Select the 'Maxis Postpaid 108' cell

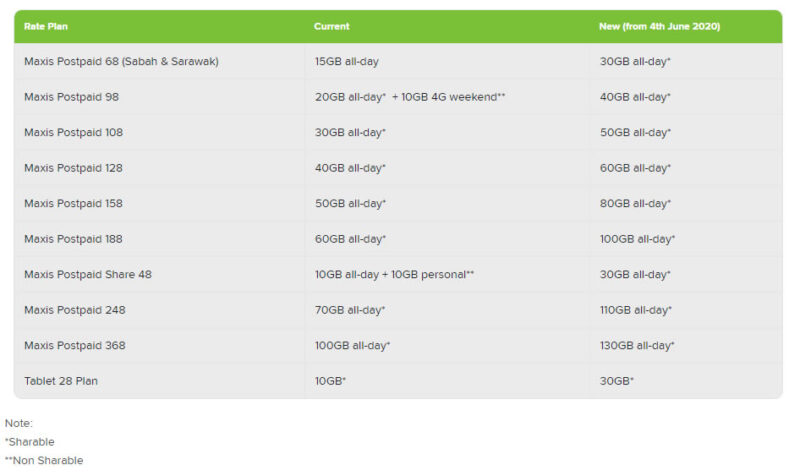point(73,132)
